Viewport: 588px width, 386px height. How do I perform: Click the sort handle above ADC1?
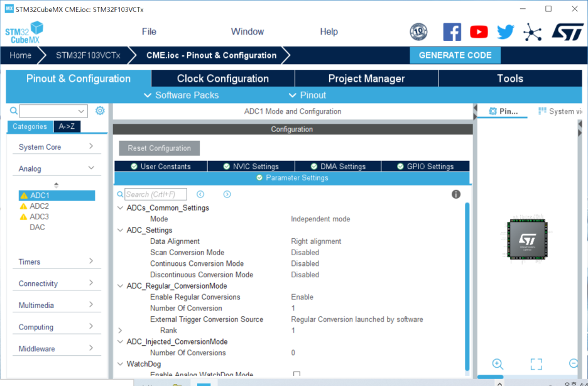pos(57,185)
